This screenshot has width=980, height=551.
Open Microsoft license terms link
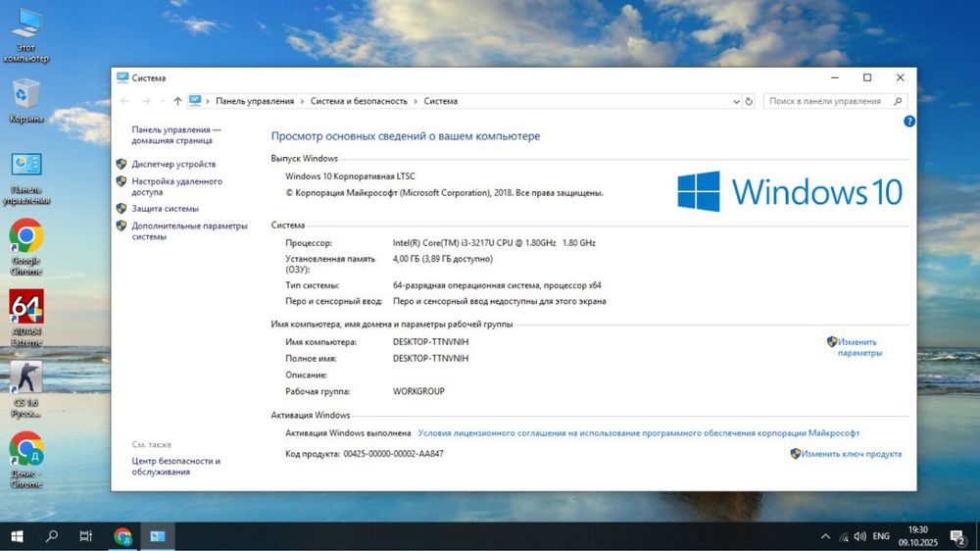pyautogui.click(x=638, y=432)
